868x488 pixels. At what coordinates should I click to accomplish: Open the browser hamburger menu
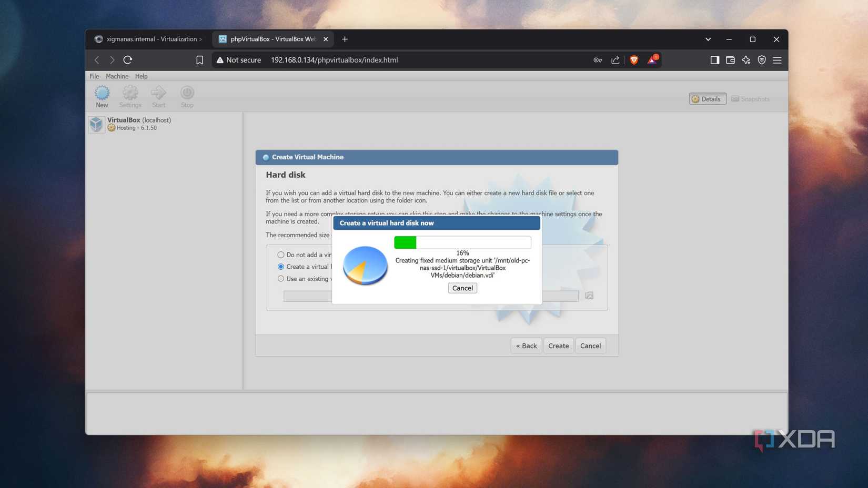(777, 60)
